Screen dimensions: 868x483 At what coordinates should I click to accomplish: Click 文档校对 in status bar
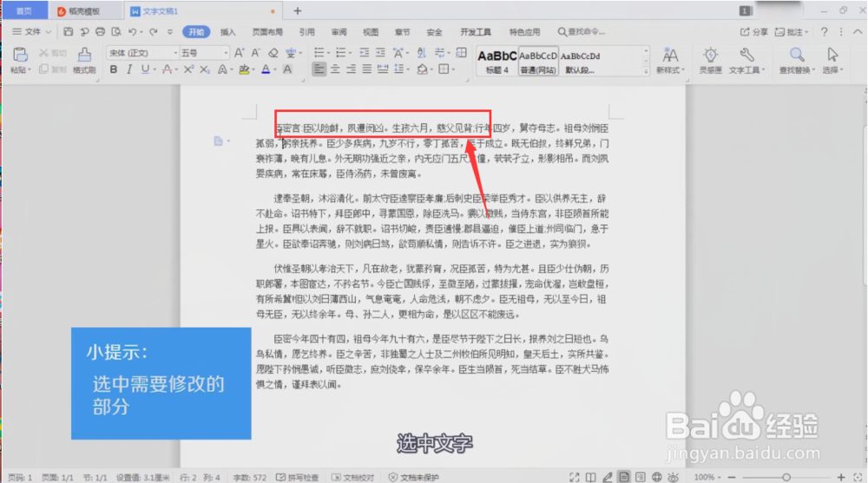352,477
